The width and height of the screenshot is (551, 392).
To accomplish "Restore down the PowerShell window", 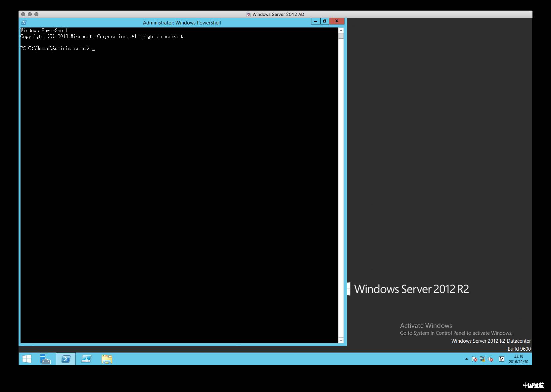I will 324,21.
